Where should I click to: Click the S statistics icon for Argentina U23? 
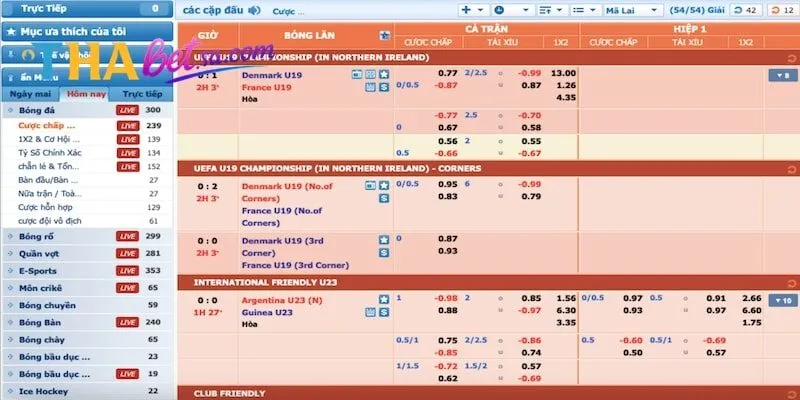[x=384, y=312]
